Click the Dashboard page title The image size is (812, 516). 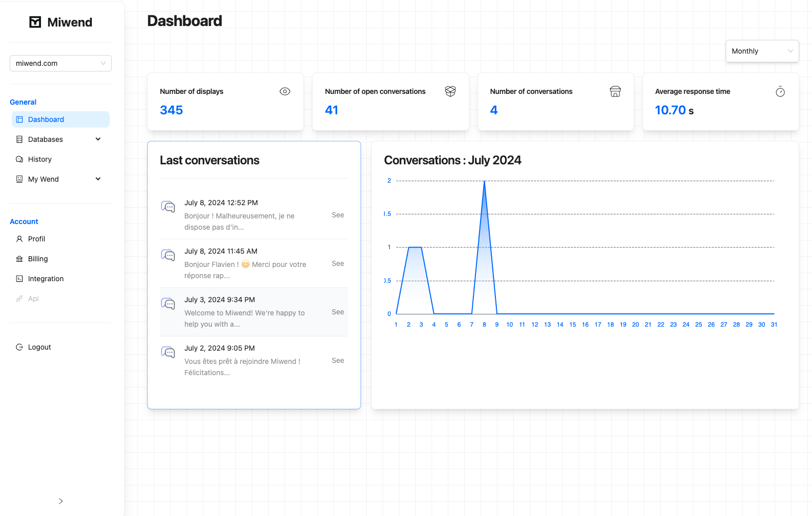pyautogui.click(x=184, y=21)
